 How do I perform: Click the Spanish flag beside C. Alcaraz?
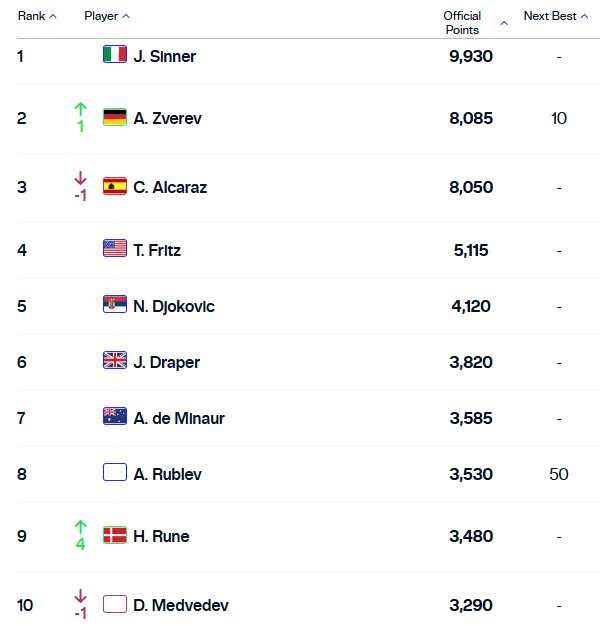pyautogui.click(x=114, y=186)
